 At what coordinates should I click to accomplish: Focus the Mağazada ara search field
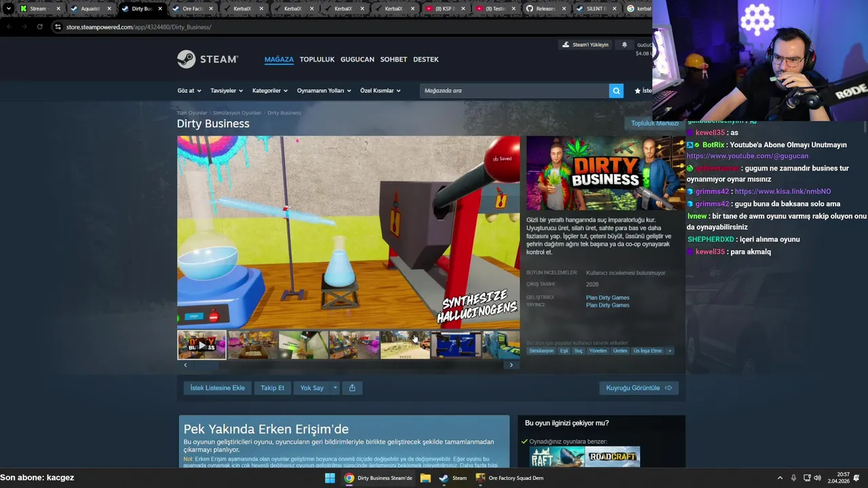(x=514, y=91)
